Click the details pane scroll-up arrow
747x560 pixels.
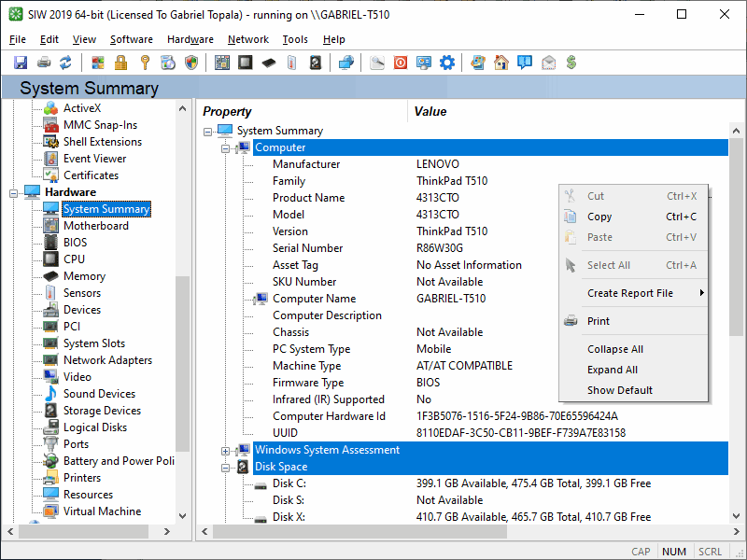pos(736,131)
